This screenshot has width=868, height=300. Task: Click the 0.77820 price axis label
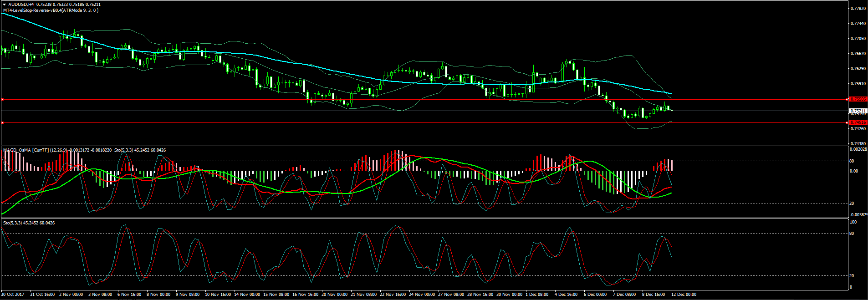(x=858, y=9)
